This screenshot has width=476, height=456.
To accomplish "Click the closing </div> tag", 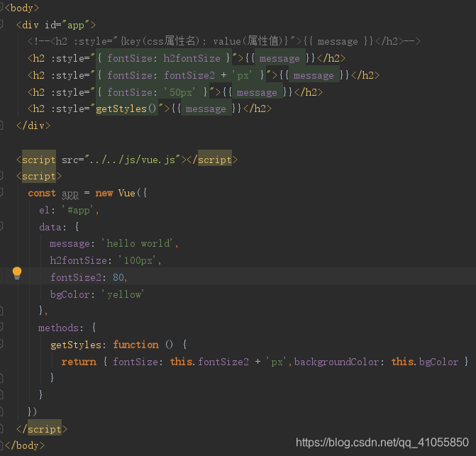I will point(33,126).
